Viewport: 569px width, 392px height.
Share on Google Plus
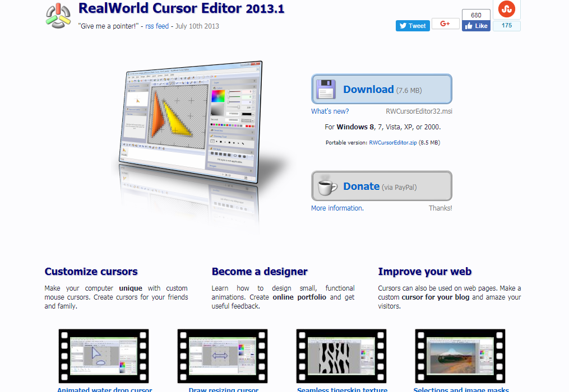click(x=445, y=24)
